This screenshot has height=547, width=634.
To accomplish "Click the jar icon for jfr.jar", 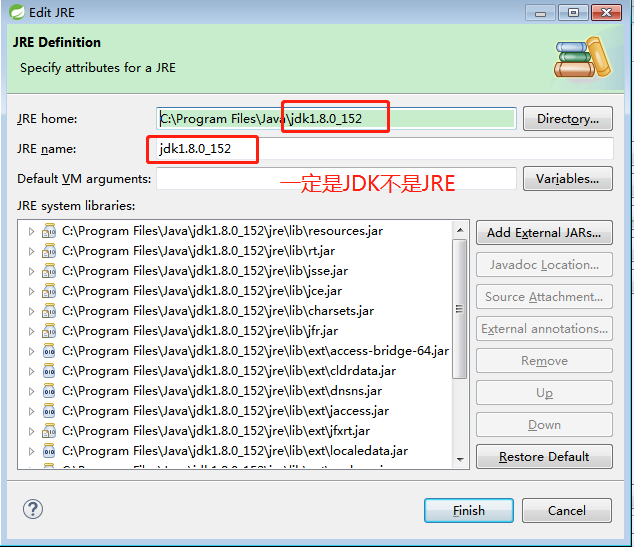I will point(49,331).
